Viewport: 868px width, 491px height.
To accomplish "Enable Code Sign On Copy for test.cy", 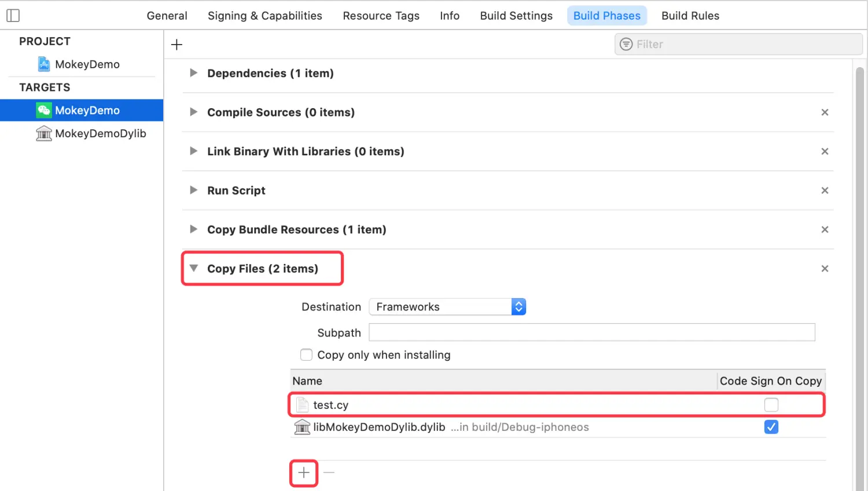I will coord(771,405).
